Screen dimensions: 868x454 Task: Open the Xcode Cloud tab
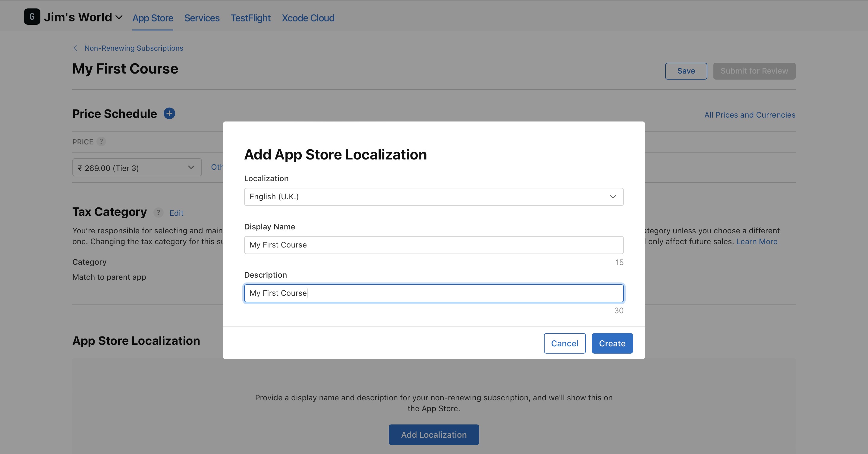coord(308,18)
